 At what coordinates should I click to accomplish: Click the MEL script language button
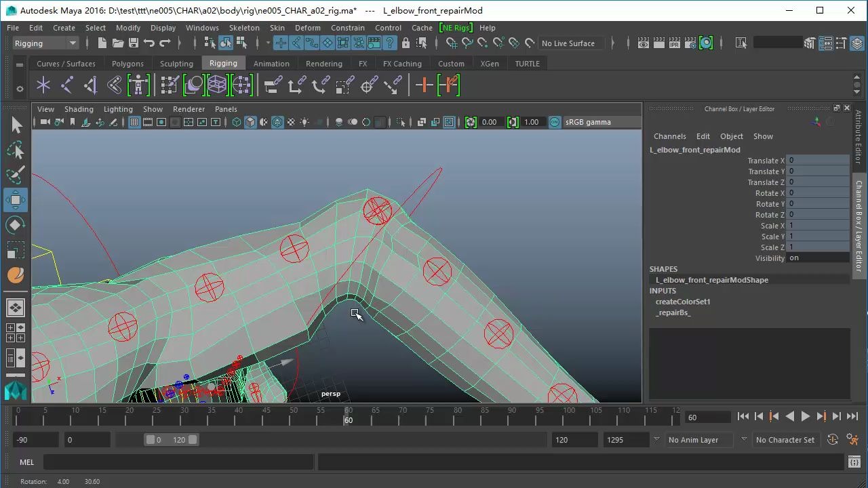(27, 462)
